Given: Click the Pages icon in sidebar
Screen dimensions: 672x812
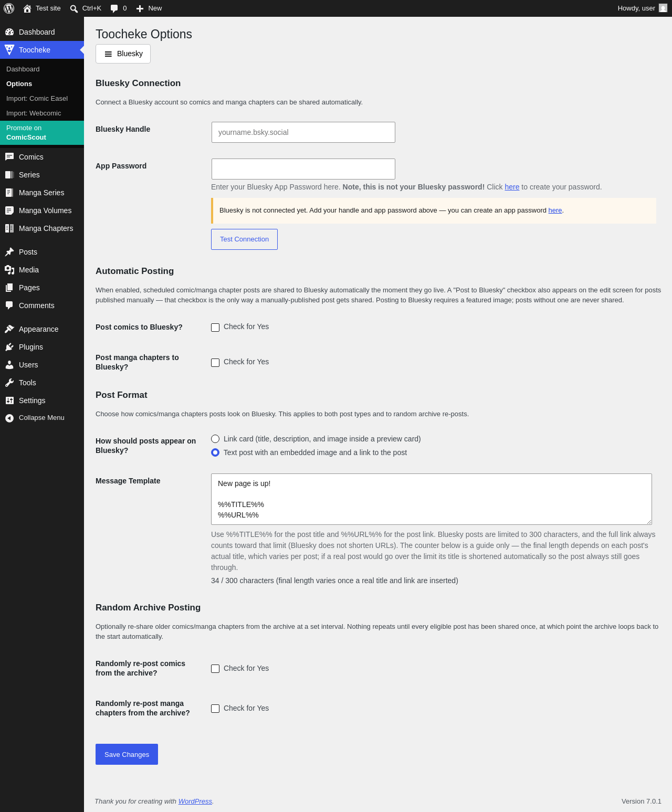Looking at the screenshot, I should click(x=9, y=288).
